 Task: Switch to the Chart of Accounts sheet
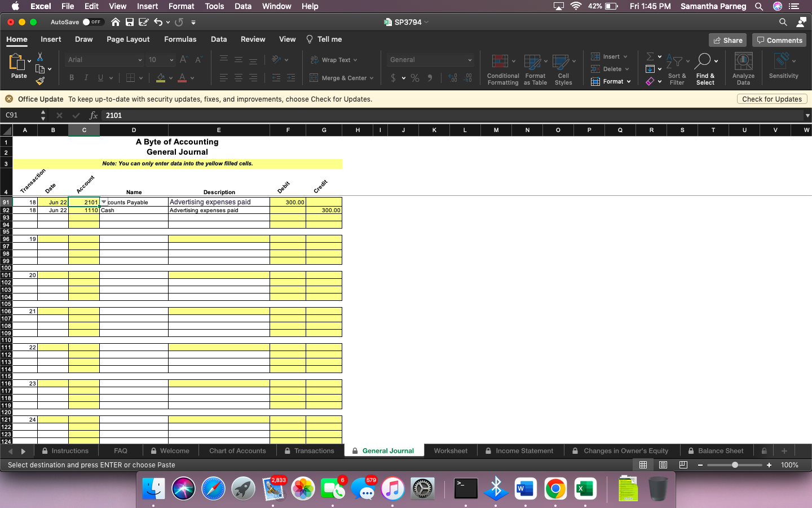point(237,451)
